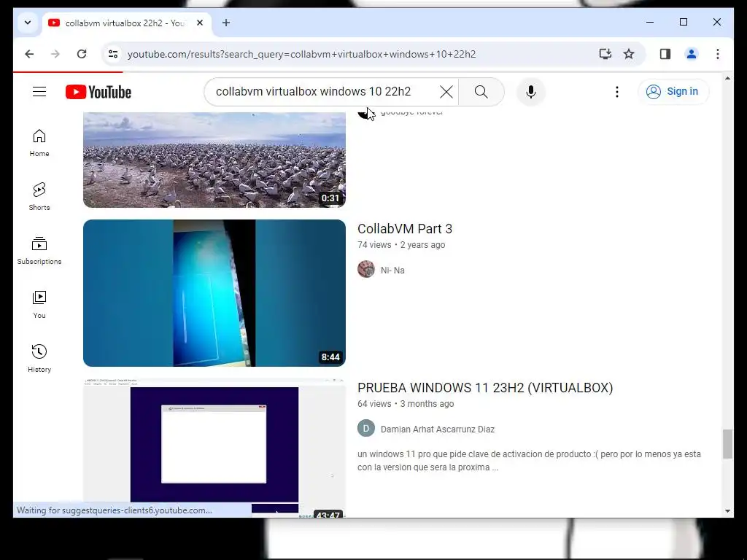Select the collabvm virtualbox 22h2 YouTube tab
The width and height of the screenshot is (747, 560).
[x=125, y=23]
